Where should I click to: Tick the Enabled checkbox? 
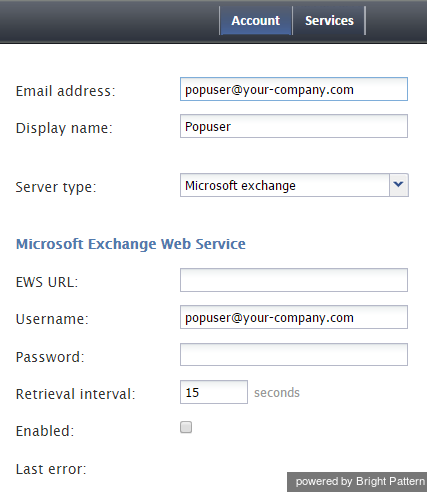pos(186,427)
